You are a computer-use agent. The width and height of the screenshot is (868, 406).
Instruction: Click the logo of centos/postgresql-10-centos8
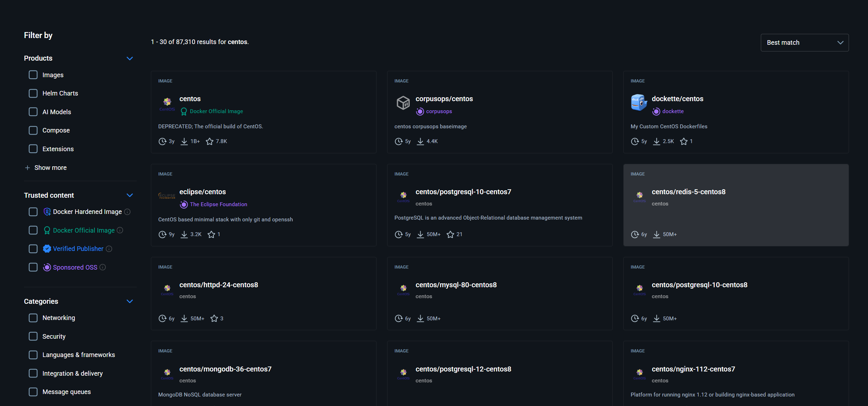pos(640,290)
